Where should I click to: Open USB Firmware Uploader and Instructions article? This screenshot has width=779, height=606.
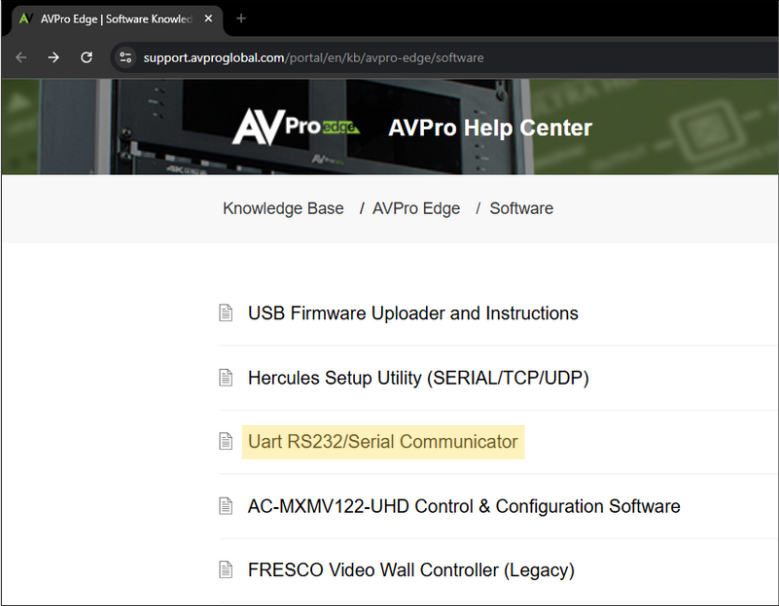(x=413, y=313)
